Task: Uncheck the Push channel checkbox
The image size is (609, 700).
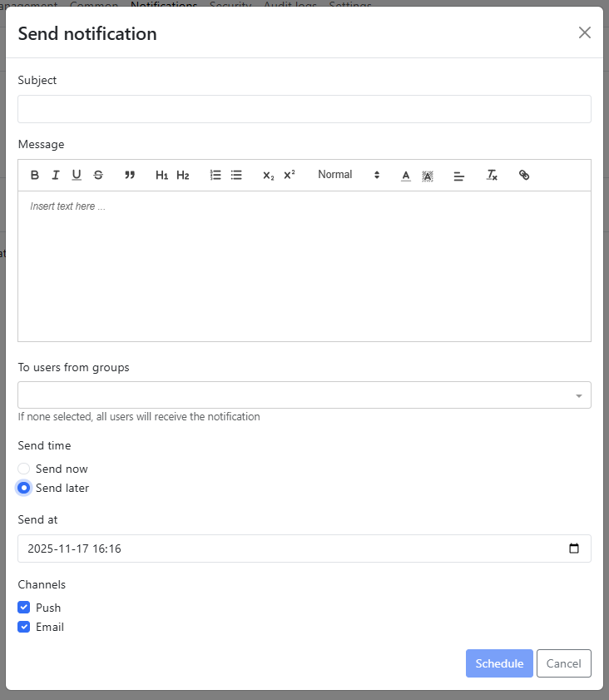Action: coord(24,608)
